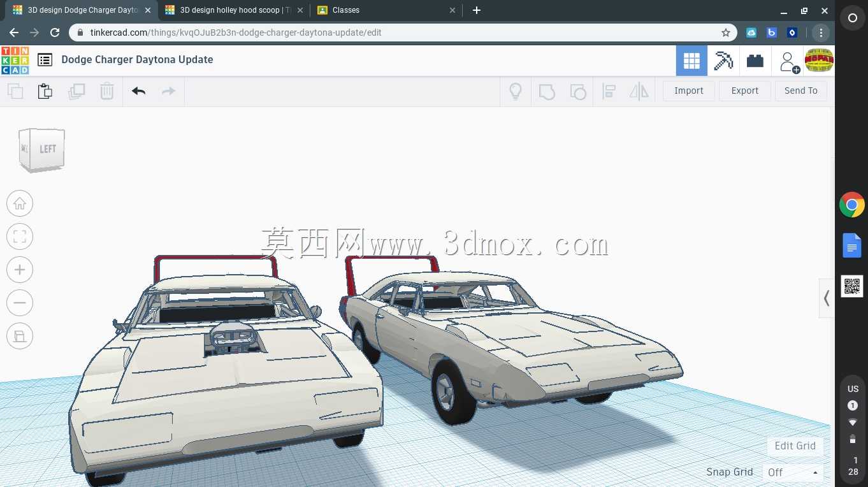
Task: Click the Paste clipboard icon
Action: pos(45,91)
